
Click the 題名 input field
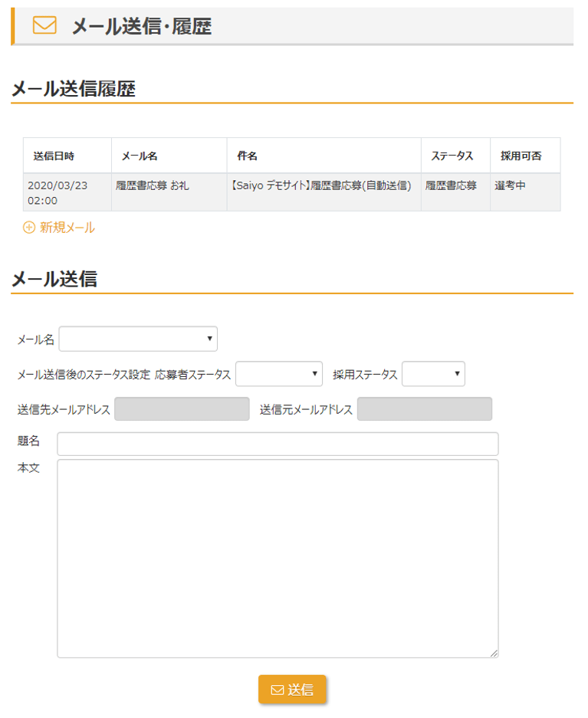click(x=278, y=444)
